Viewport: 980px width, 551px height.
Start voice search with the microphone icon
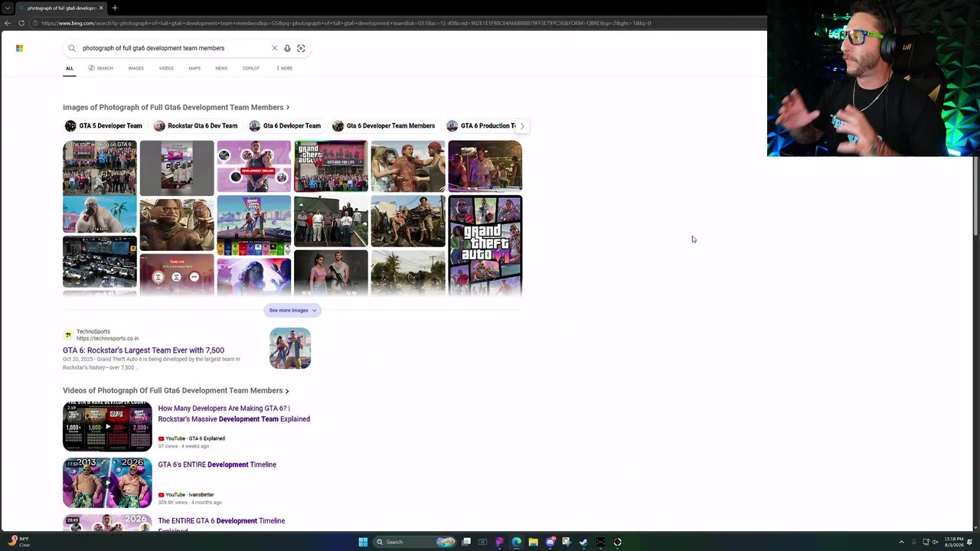coord(287,48)
